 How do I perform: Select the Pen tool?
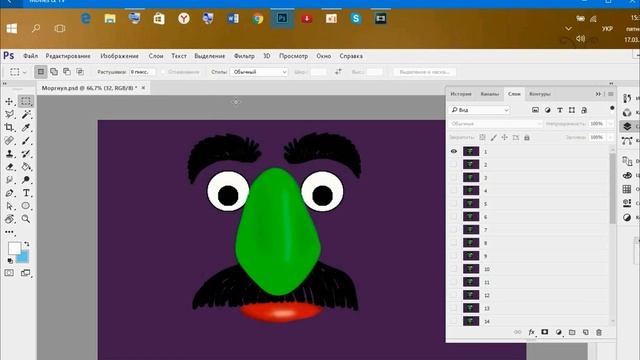click(9, 193)
